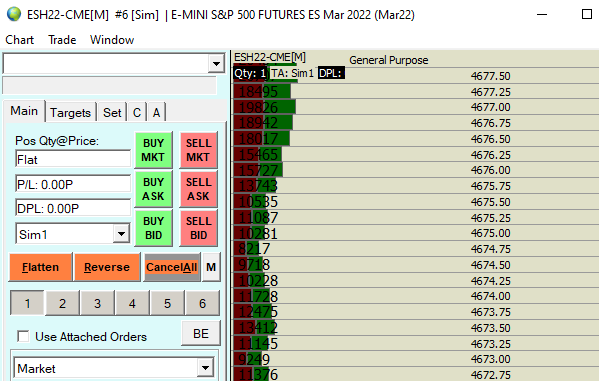Switch to the Main tab

[x=24, y=111]
